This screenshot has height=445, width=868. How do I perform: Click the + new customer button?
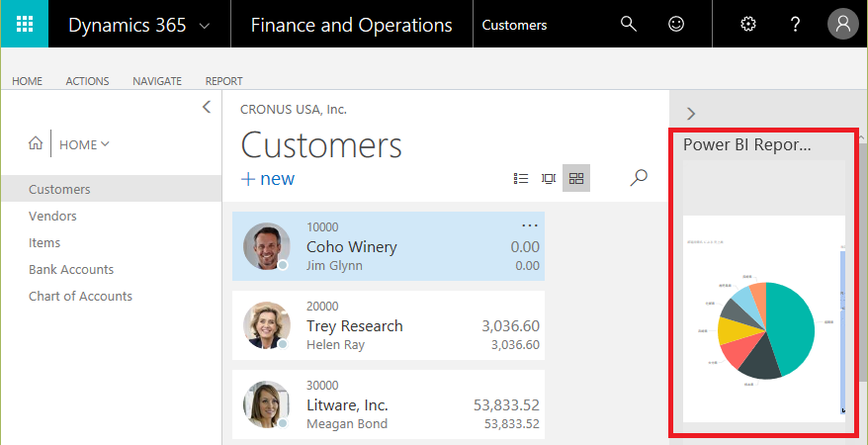pyautogui.click(x=268, y=179)
